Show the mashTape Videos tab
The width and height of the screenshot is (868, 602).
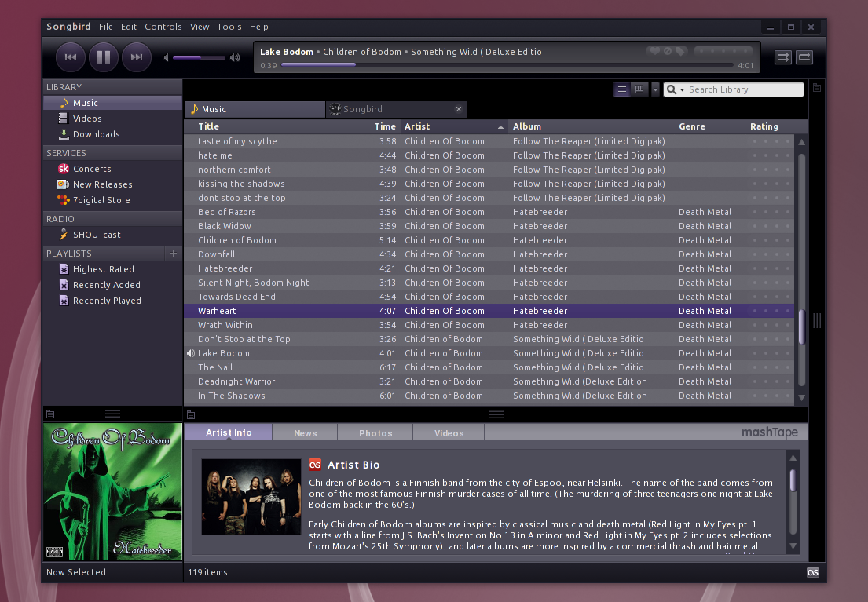pyautogui.click(x=449, y=432)
